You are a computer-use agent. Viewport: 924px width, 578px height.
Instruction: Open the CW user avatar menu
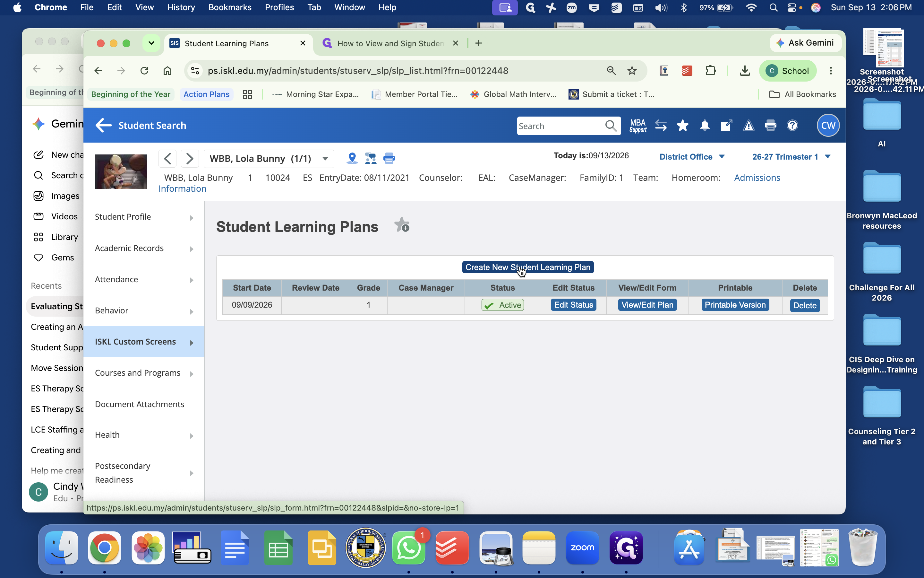[828, 125]
